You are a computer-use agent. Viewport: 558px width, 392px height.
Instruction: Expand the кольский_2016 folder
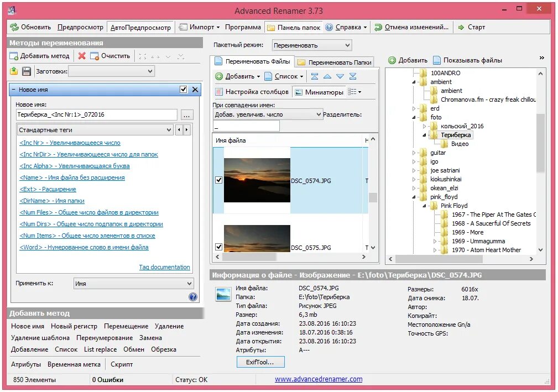click(x=424, y=126)
